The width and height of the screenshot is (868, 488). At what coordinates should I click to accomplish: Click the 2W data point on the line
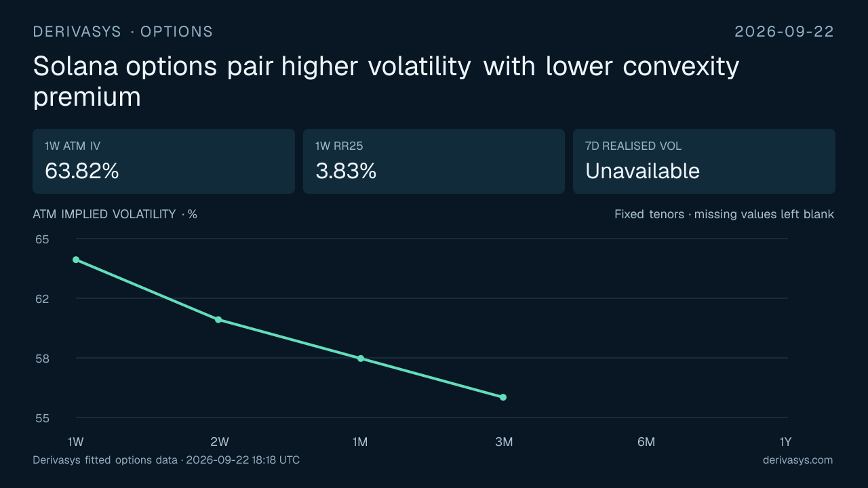pos(218,319)
